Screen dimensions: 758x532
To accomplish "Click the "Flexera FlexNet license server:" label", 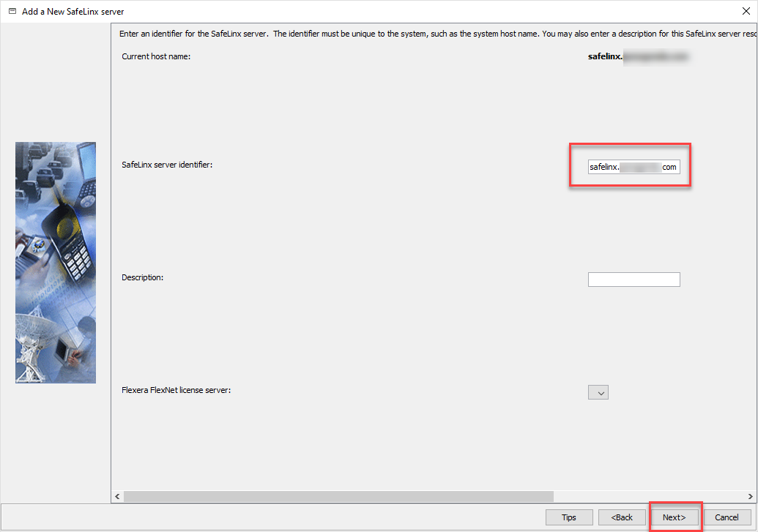I will pyautogui.click(x=176, y=390).
